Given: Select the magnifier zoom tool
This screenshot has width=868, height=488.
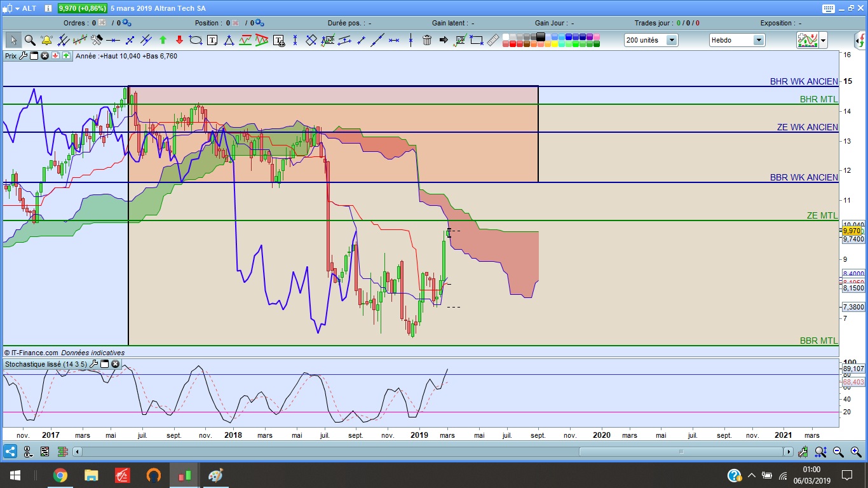Looking at the screenshot, I should pyautogui.click(x=30, y=40).
